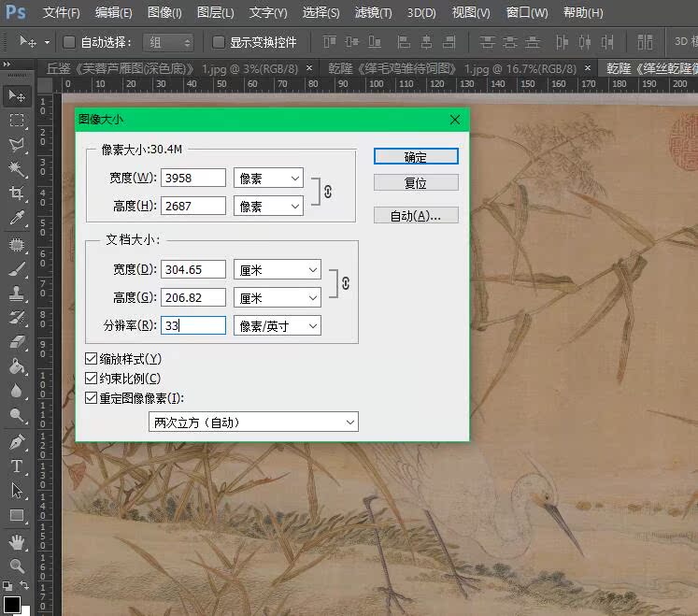Select the Hand tool
This screenshot has height=616, width=698.
[17, 542]
